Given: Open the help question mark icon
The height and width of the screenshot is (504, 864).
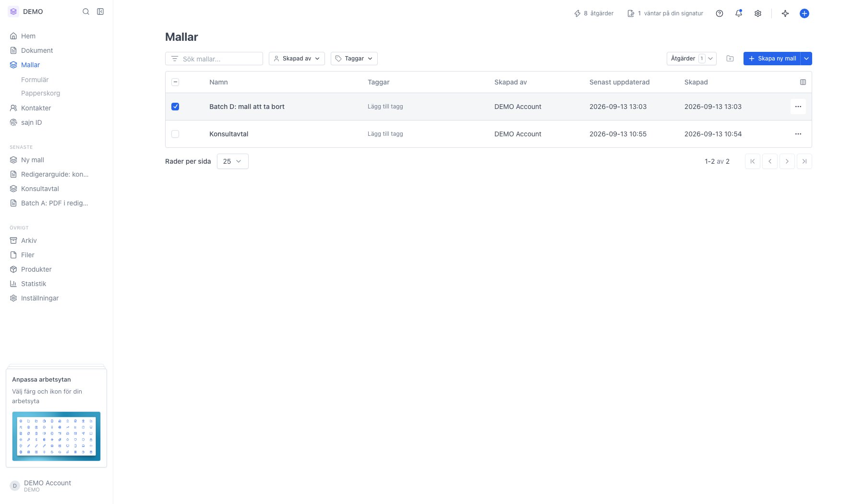Looking at the screenshot, I should [x=720, y=13].
